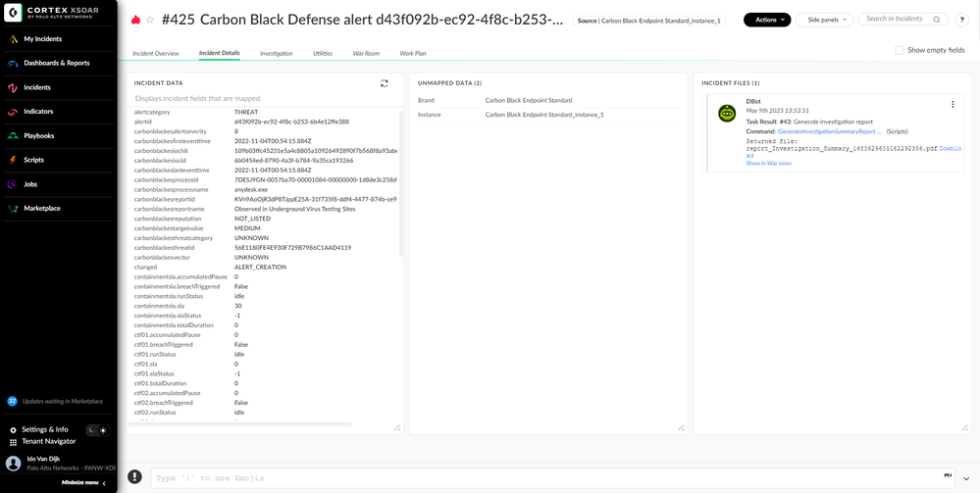This screenshot has width=980, height=493.
Task: Switch to the War Room tab
Action: point(365,53)
